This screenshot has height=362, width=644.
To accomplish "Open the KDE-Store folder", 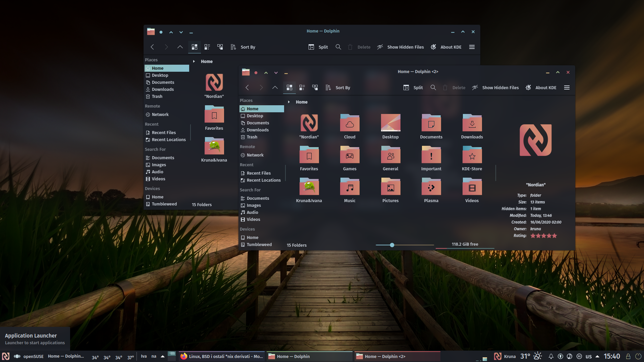I will click(x=472, y=158).
